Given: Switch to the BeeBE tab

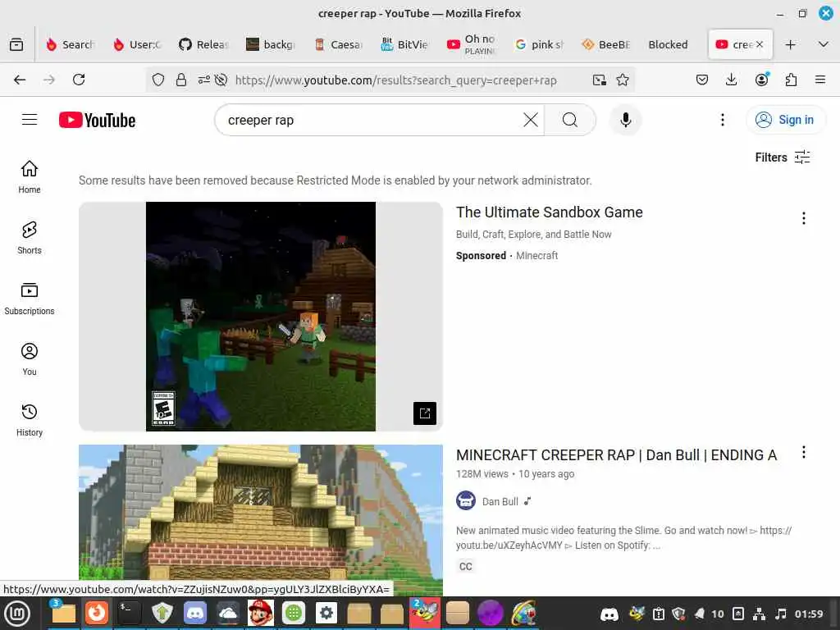Looking at the screenshot, I should [x=606, y=44].
